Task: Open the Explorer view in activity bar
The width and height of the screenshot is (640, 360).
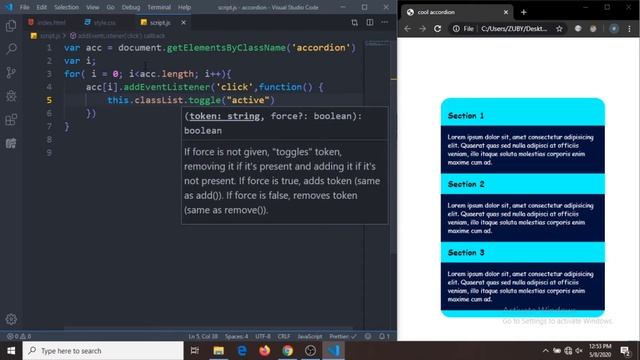Action: click(x=11, y=26)
